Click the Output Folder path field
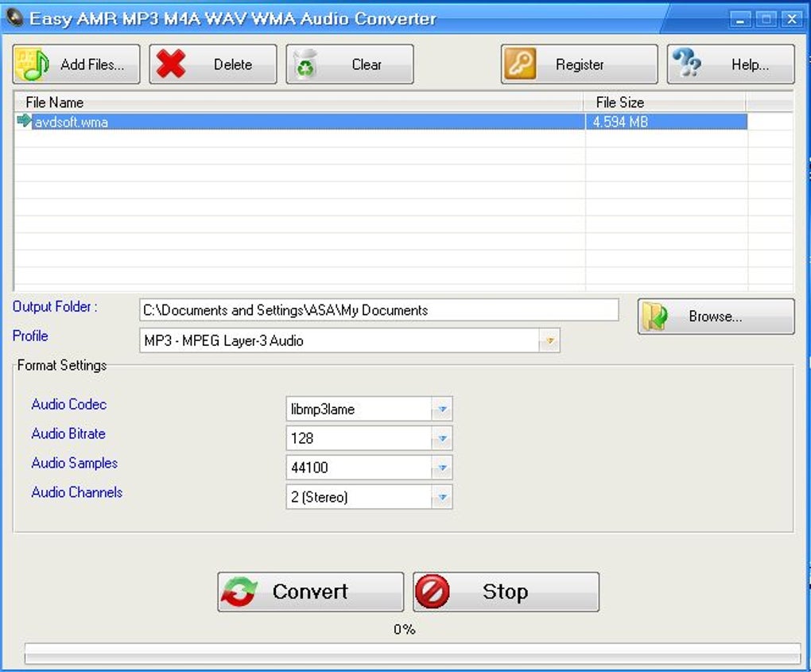Image resolution: width=811 pixels, height=672 pixels. 380,309
